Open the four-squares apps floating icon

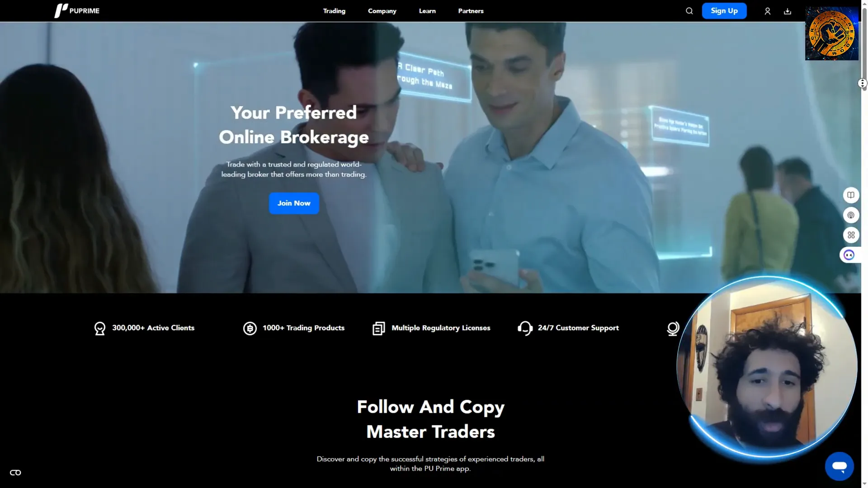pyautogui.click(x=851, y=235)
